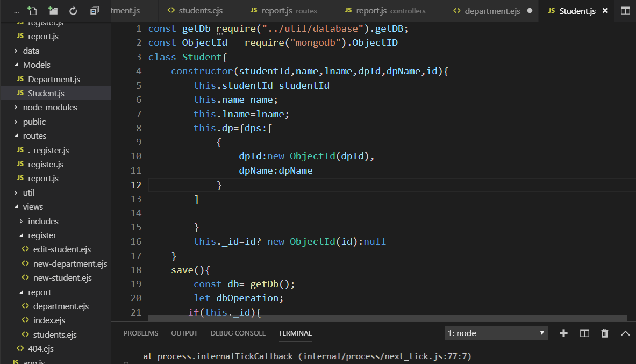Click 'dpName:dpName' on line 11

pyautogui.click(x=275, y=171)
